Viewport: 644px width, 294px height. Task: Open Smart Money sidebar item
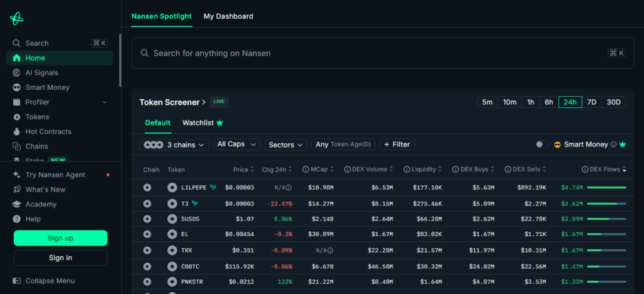tap(60, 87)
